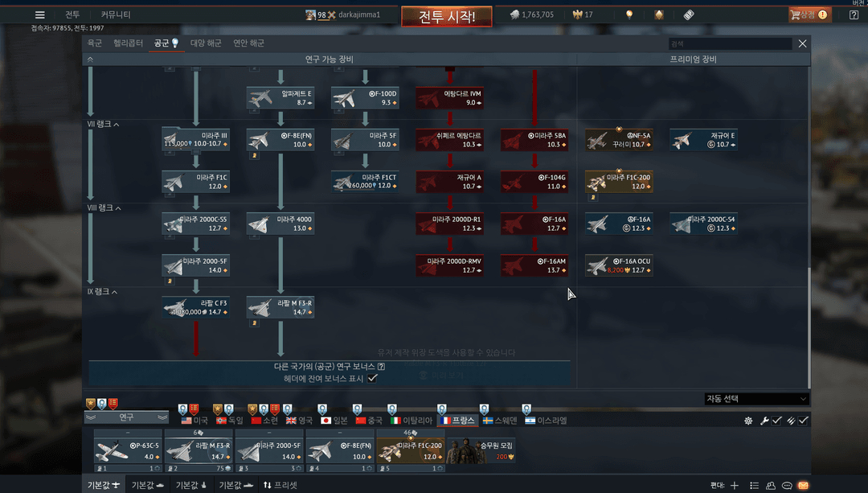This screenshot has height=493, width=868.
Task: Switch to the 헬리콥터 tab
Action: [129, 43]
